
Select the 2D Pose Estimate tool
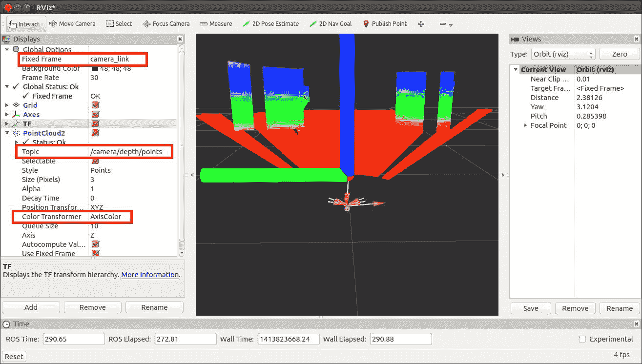(x=270, y=24)
